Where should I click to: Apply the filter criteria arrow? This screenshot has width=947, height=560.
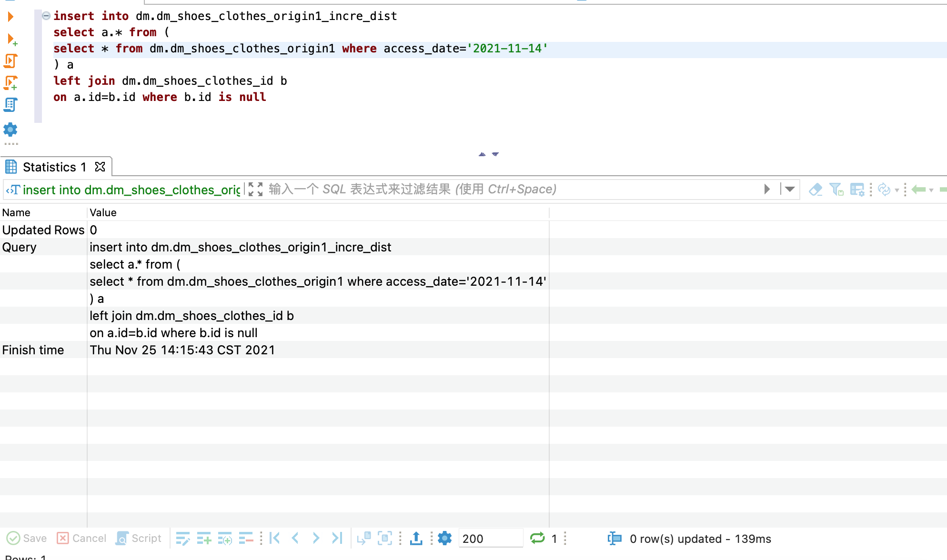[767, 190]
